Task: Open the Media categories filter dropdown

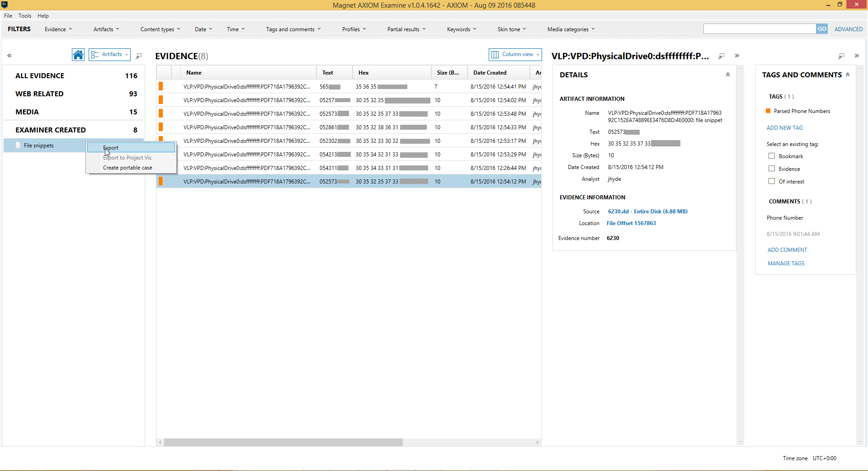Action: click(571, 29)
